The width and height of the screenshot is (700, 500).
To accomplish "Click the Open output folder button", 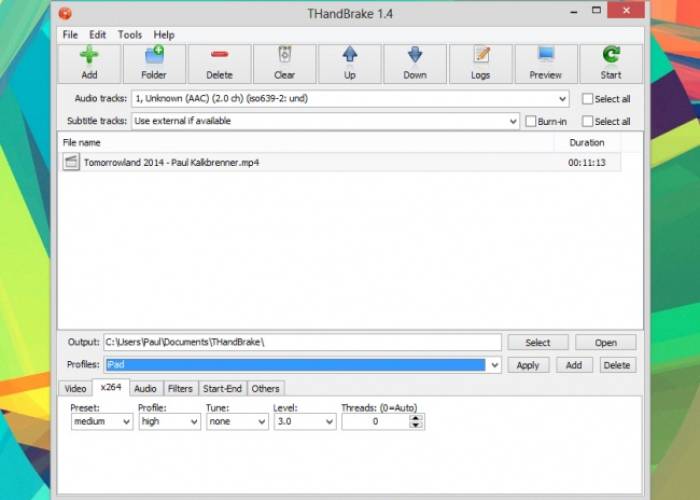I will coord(606,342).
